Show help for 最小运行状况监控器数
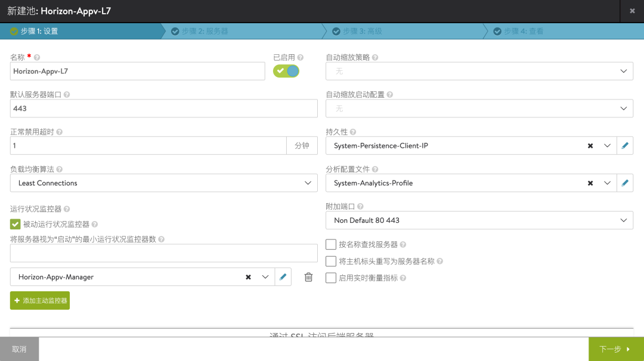The width and height of the screenshot is (644, 361). point(162,239)
